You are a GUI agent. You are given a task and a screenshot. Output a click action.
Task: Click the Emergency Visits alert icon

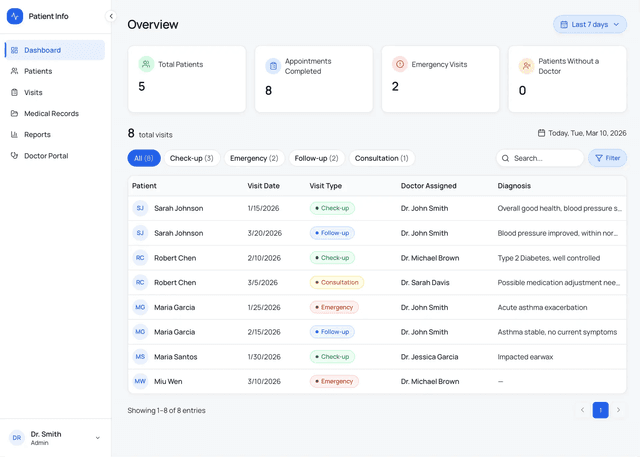click(x=400, y=64)
